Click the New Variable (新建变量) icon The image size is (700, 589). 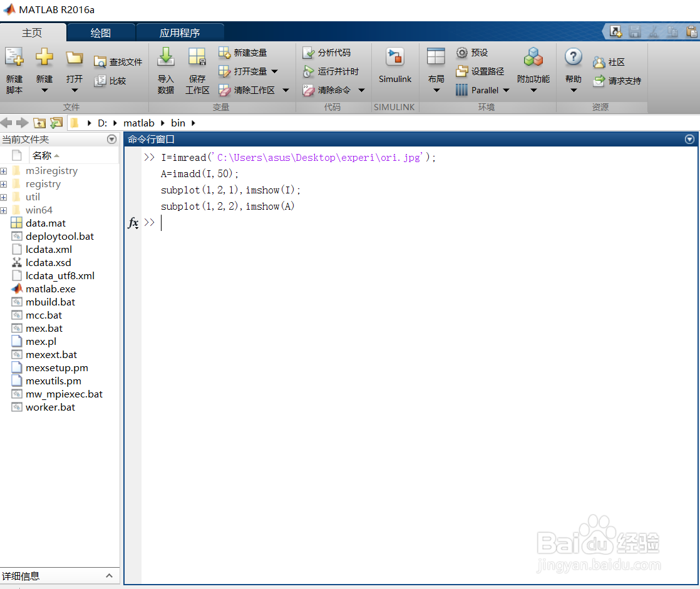point(224,53)
